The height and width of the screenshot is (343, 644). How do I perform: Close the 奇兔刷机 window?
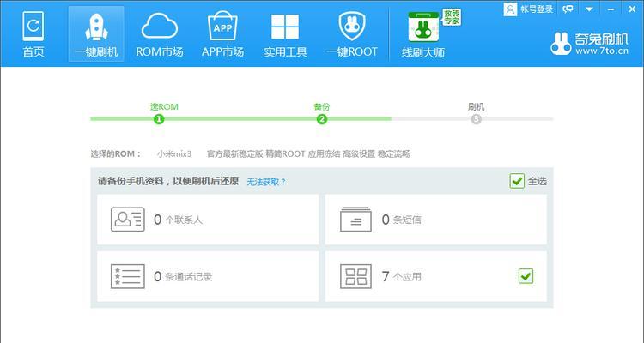pyautogui.click(x=632, y=9)
